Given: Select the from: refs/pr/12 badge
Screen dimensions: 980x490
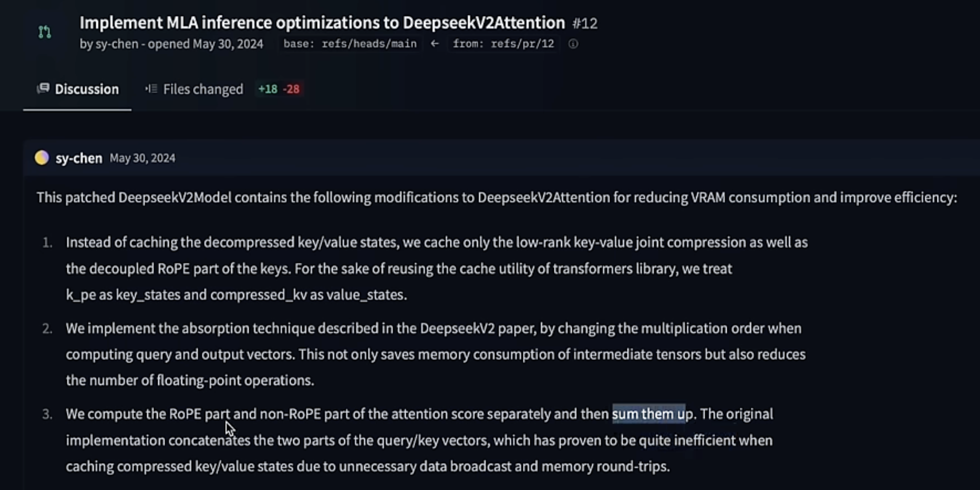Looking at the screenshot, I should click(503, 44).
